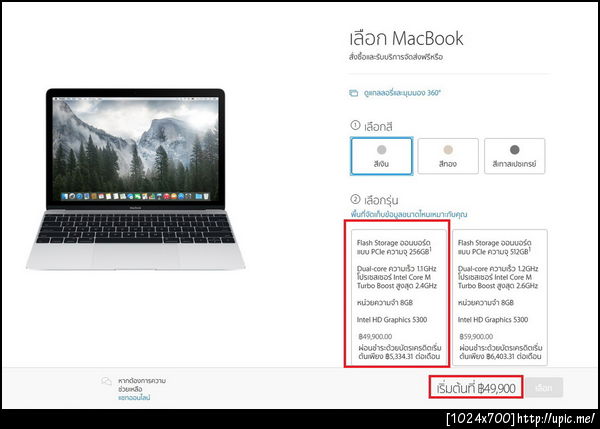This screenshot has width=600, height=429.
Task: Click the เริ่มต้นที่ ฿49,900 starting price
Action: click(476, 388)
